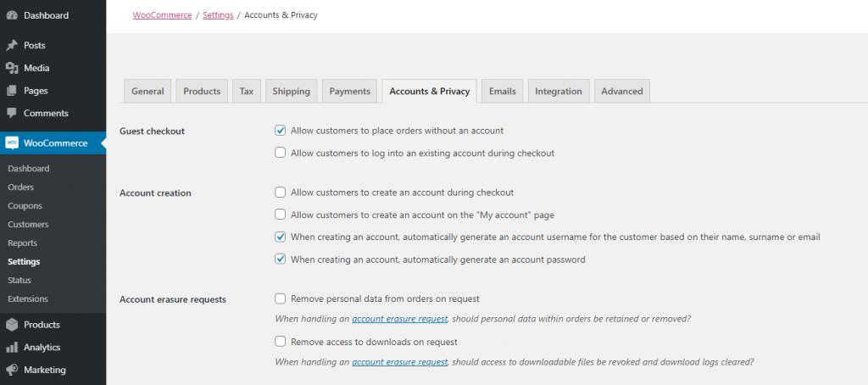
Task: Open the WooCommerce menu item
Action: tap(53, 143)
